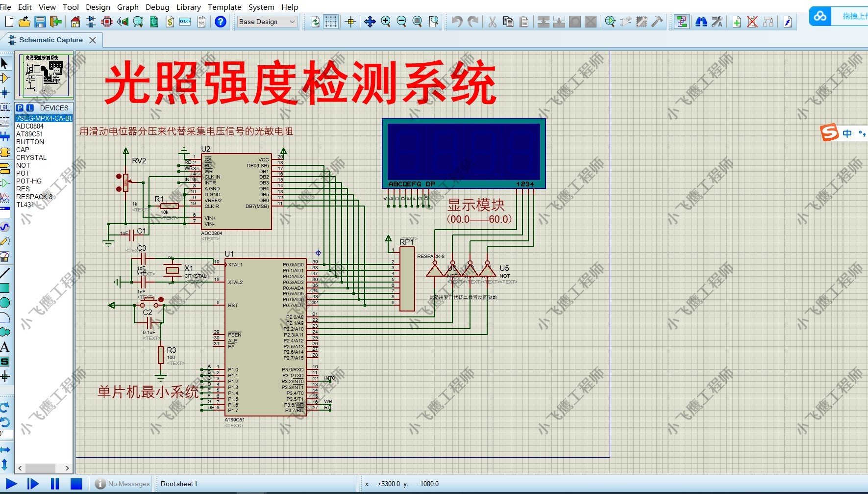Open the Bill of Materials dollar icon

click(x=170, y=22)
